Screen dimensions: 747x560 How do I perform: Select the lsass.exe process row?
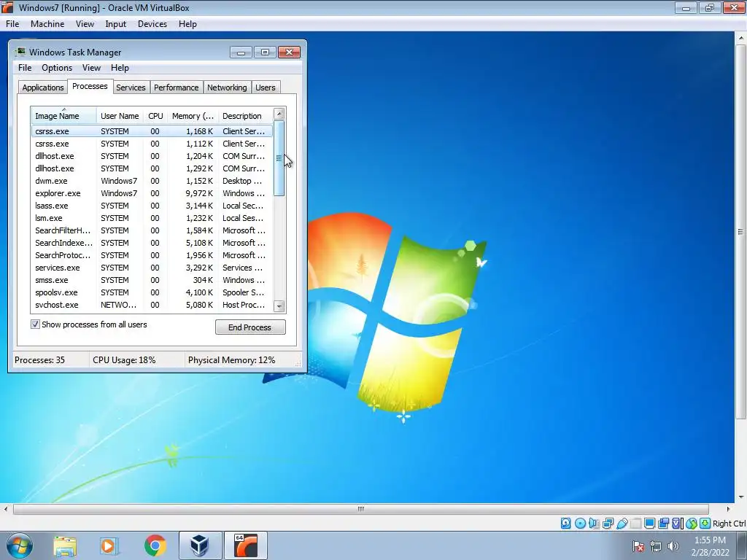click(x=152, y=206)
